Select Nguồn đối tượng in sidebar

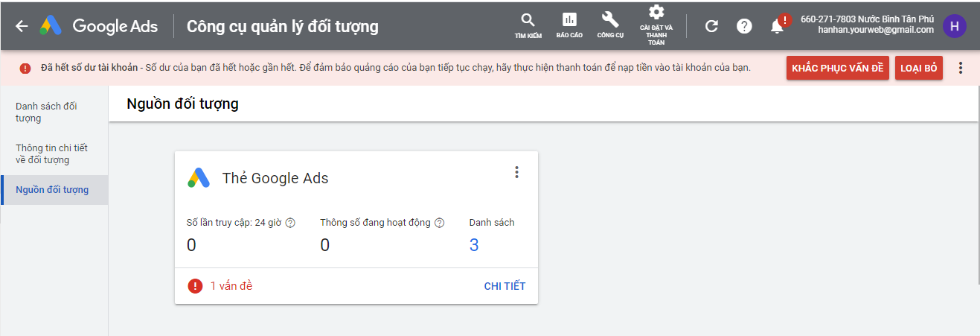pos(52,190)
